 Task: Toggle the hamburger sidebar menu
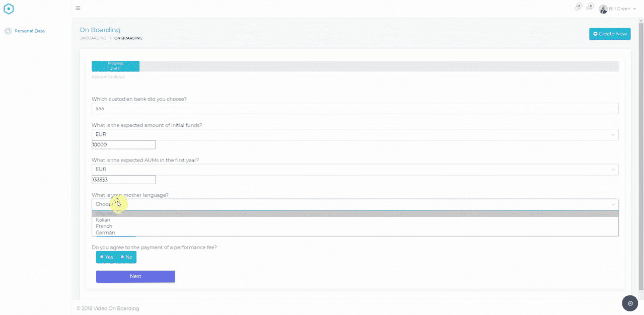pyautogui.click(x=78, y=9)
